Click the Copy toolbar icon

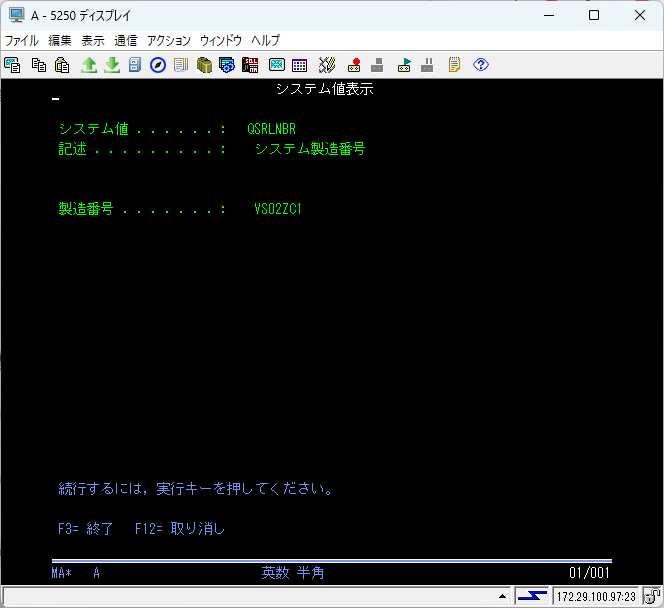39,65
